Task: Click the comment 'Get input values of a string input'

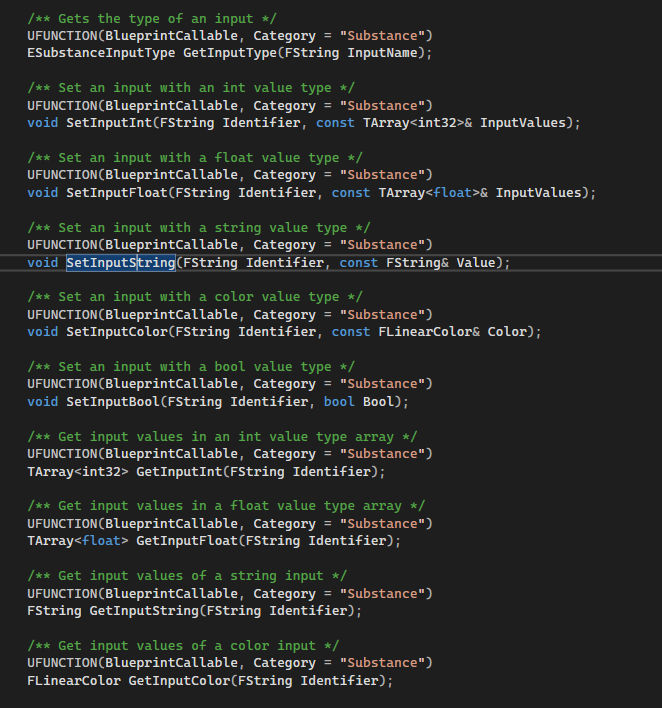Action: tap(187, 576)
